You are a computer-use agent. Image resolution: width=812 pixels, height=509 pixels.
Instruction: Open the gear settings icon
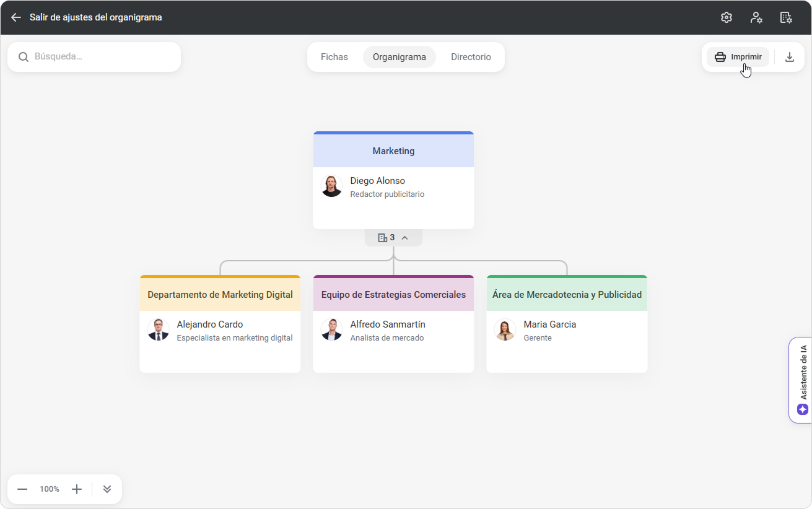pos(727,17)
